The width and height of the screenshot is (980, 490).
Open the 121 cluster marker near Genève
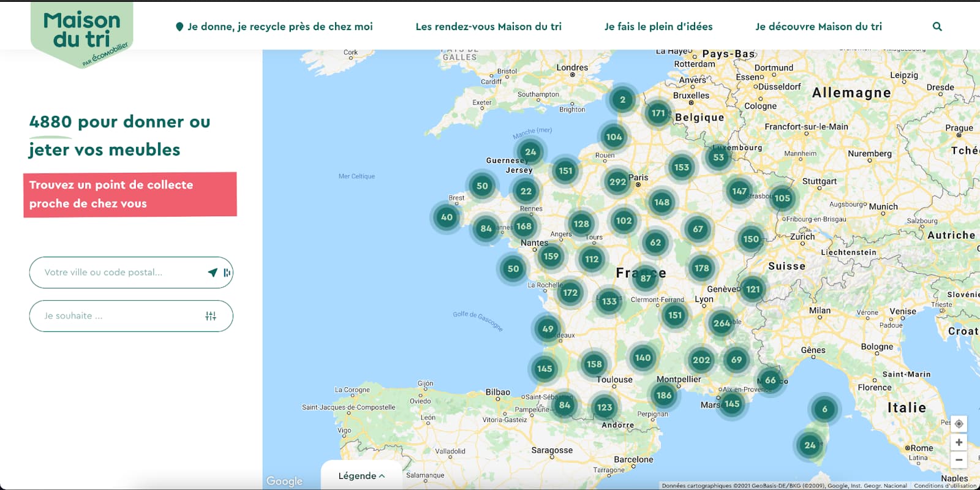tap(753, 290)
